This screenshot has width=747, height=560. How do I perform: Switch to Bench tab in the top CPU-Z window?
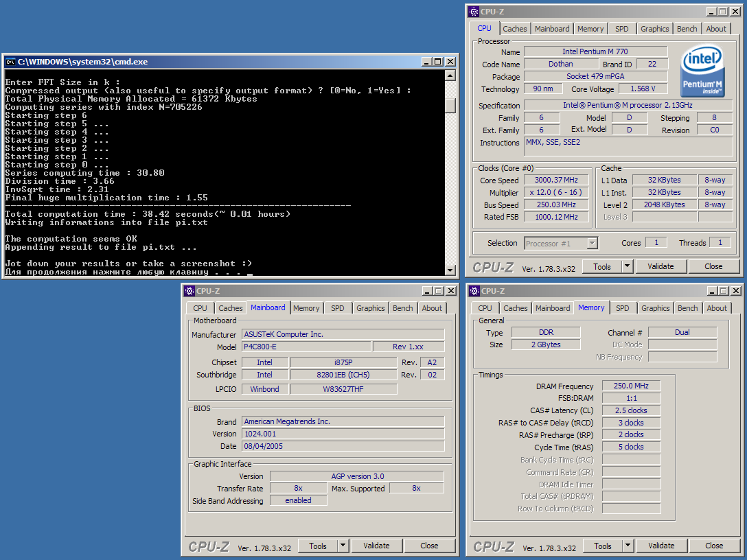click(687, 29)
